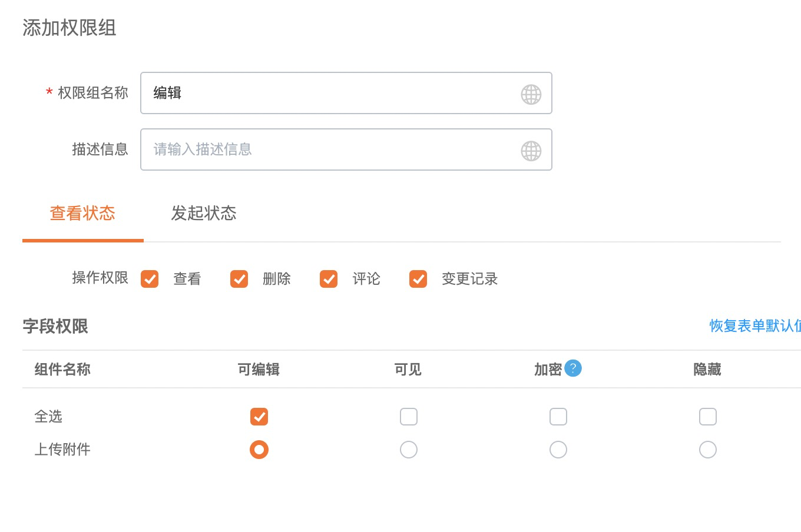Uncheck the 查看 operation permission

tap(150, 279)
